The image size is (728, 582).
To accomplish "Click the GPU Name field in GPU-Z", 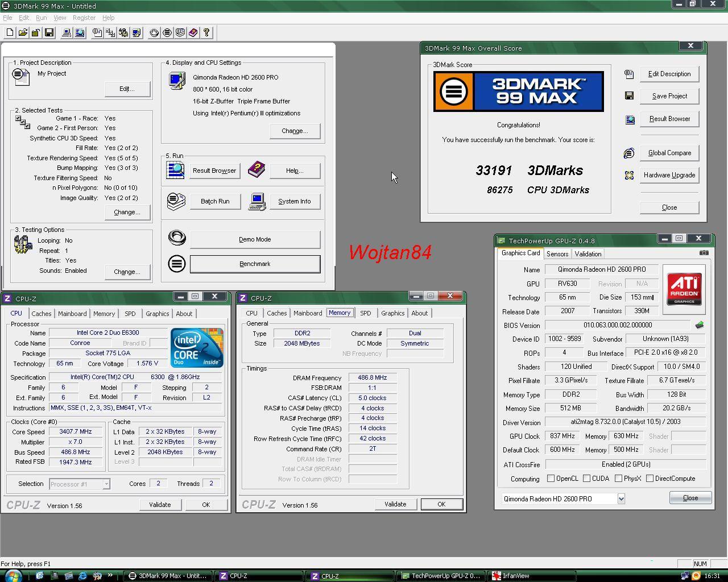I will click(602, 269).
